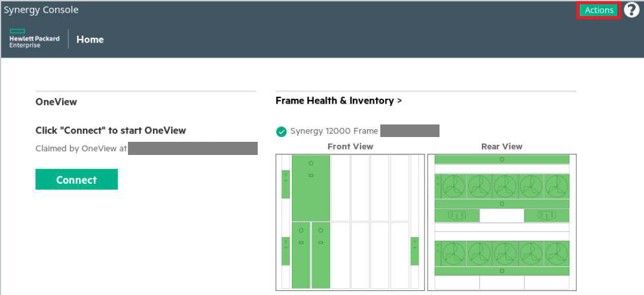
Task: Open the Frame Health & Inventory link
Action: point(338,101)
